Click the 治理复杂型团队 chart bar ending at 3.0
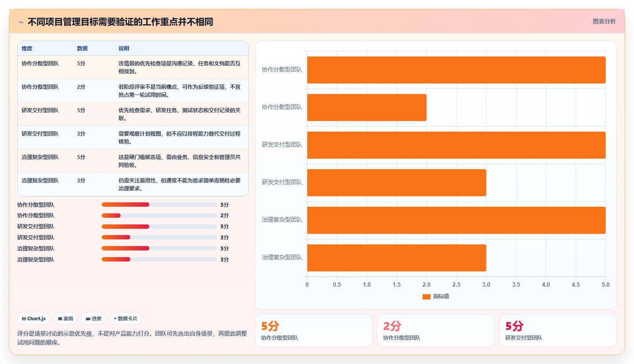634x364 pixels. [x=397, y=258]
